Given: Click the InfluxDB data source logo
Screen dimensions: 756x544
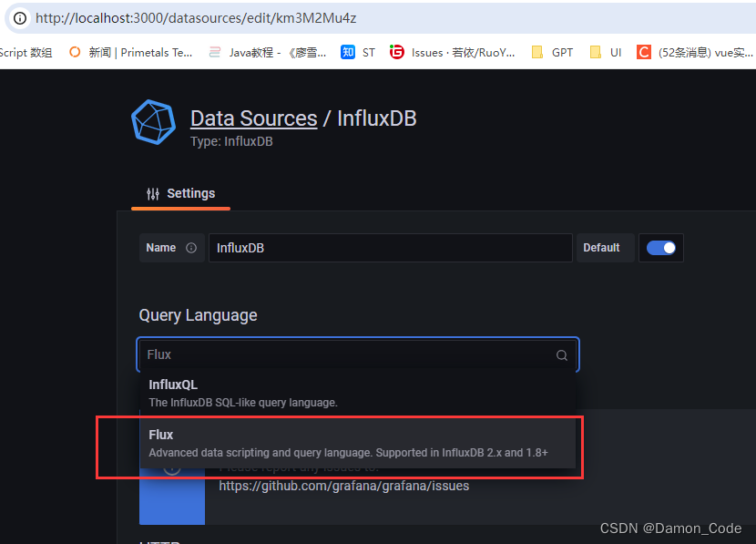Looking at the screenshot, I should (153, 122).
